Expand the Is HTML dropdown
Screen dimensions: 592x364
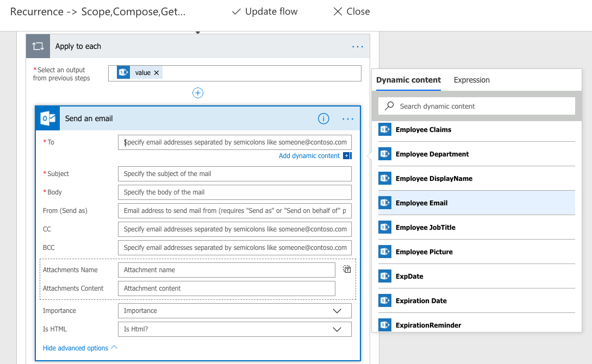pyautogui.click(x=337, y=329)
